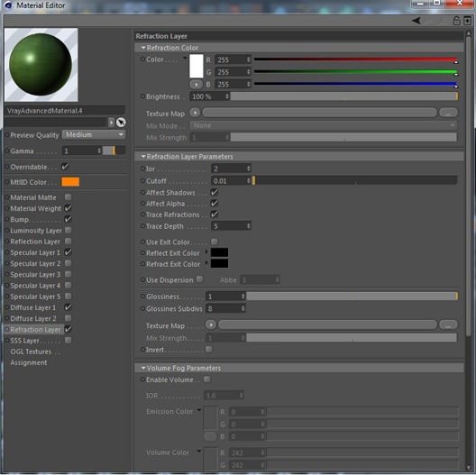The width and height of the screenshot is (476, 475).
Task: Click the green sphere material preview
Action: tap(41, 65)
